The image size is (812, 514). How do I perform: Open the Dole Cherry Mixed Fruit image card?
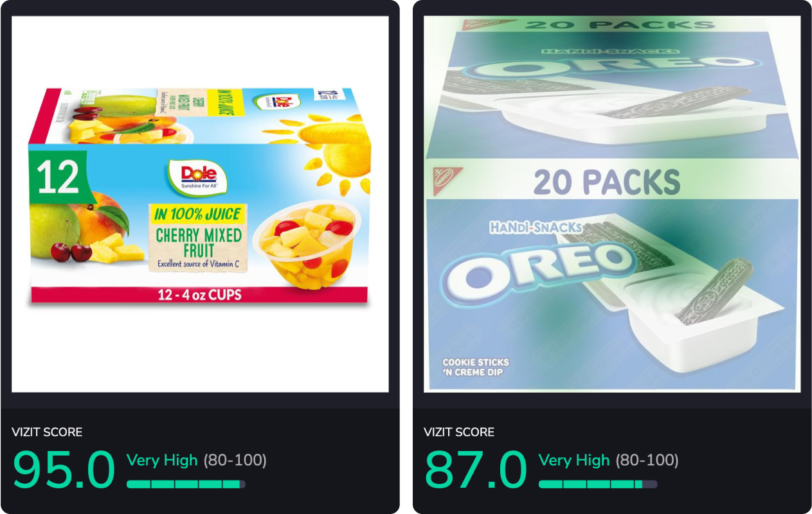coord(200,204)
